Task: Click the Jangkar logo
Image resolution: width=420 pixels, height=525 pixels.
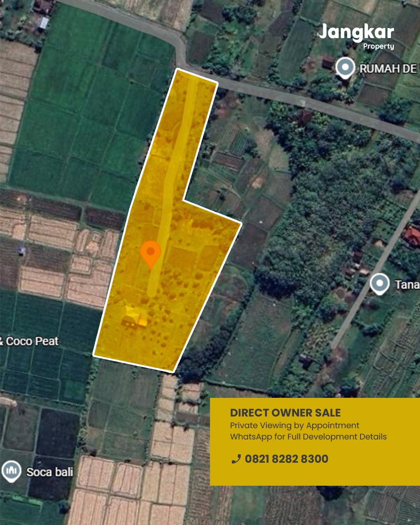Action: point(356,32)
